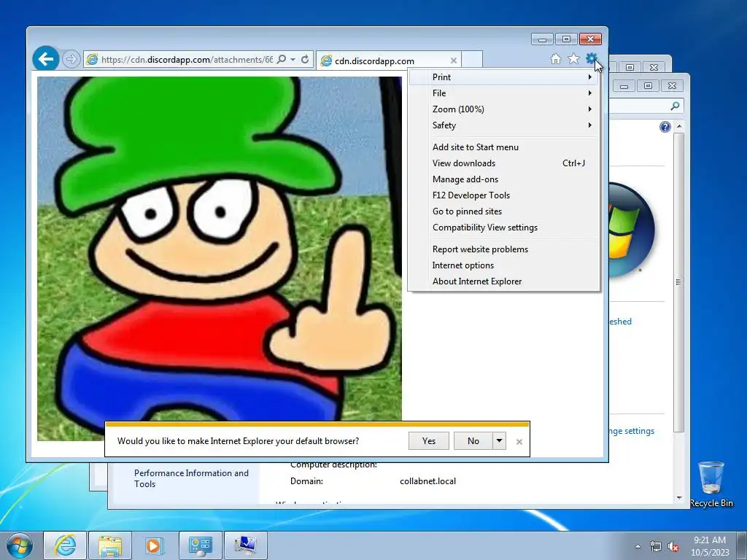The height and width of the screenshot is (560, 747).
Task: Minimize the Internet Explorer window
Action: (x=542, y=39)
